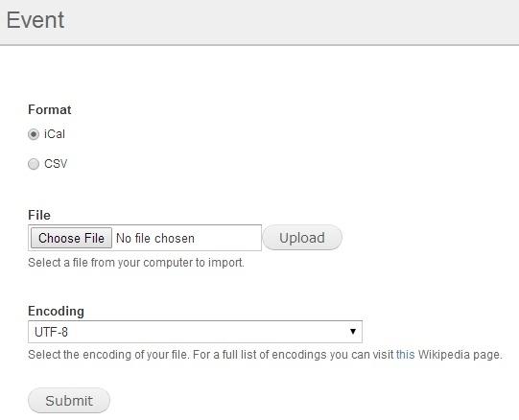Click the Upload button
This screenshot has width=519, height=420.
click(302, 238)
